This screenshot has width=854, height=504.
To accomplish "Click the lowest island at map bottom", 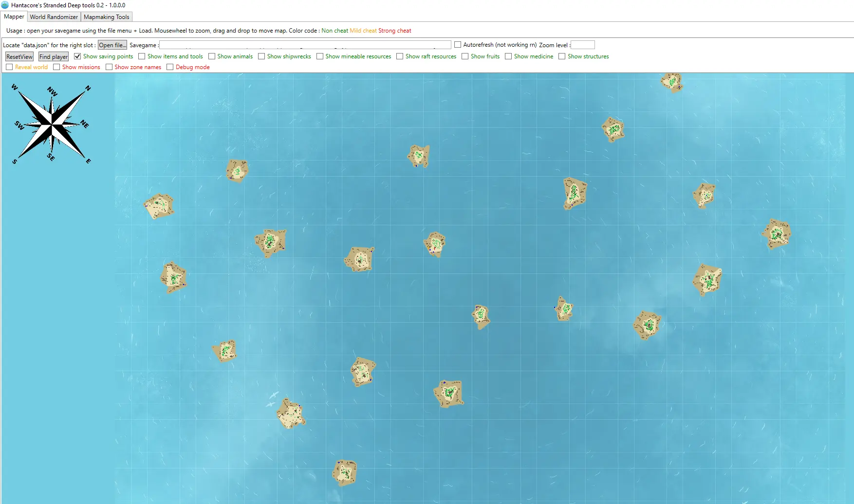I will 345,473.
